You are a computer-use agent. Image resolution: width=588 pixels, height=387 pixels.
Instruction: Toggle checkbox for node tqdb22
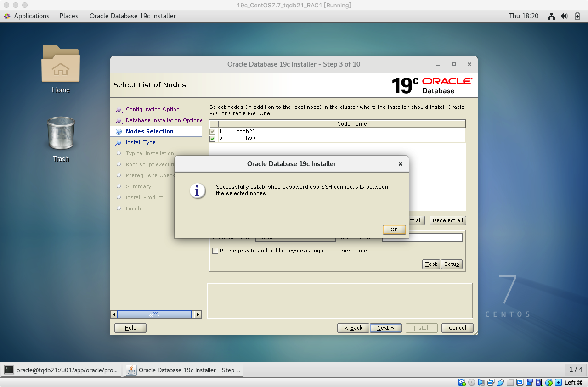coord(213,139)
